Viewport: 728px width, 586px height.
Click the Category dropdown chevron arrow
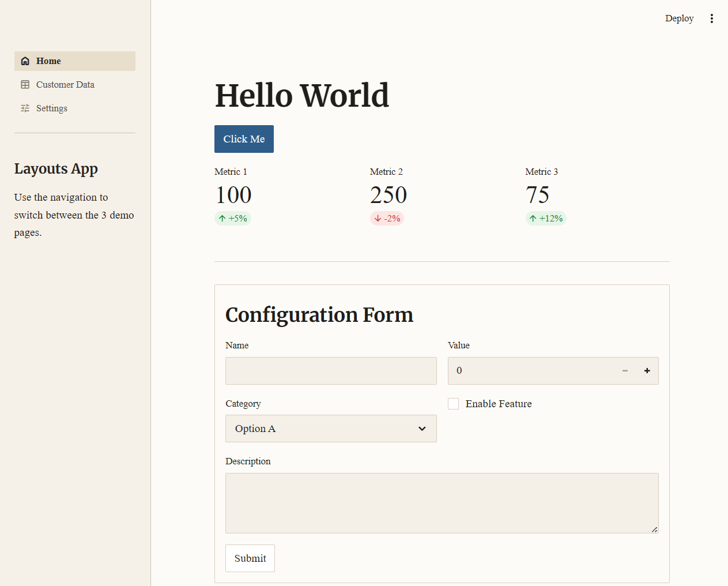coord(422,429)
